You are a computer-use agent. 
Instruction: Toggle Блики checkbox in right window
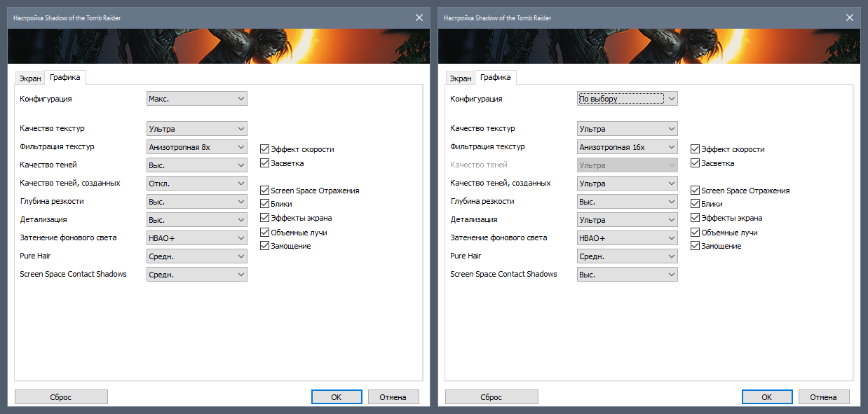695,204
